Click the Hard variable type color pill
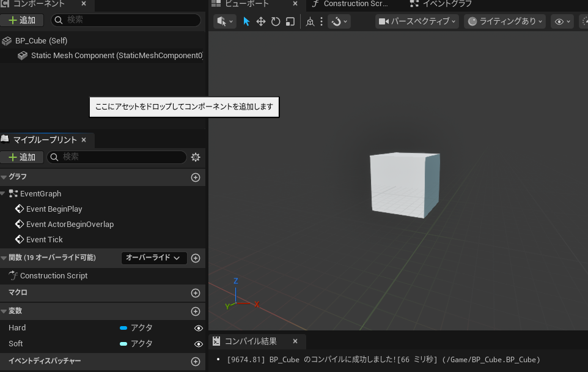The width and height of the screenshot is (588, 372). click(x=123, y=328)
